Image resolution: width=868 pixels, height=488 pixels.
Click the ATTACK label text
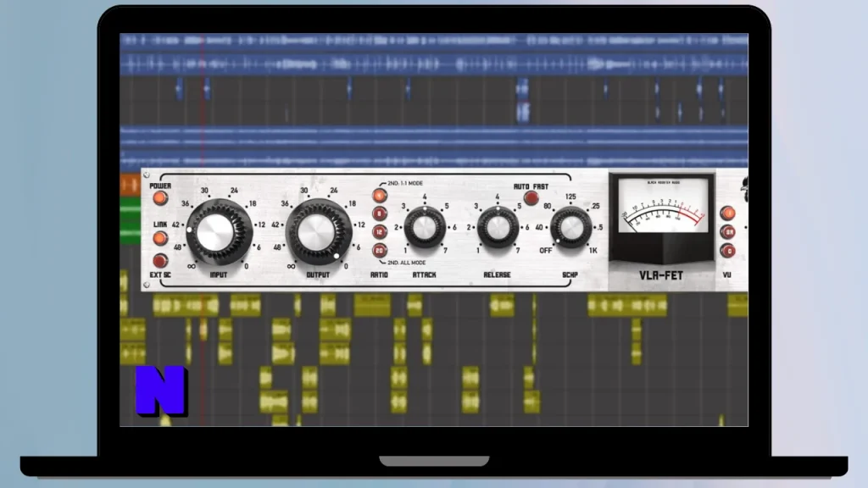coord(425,274)
